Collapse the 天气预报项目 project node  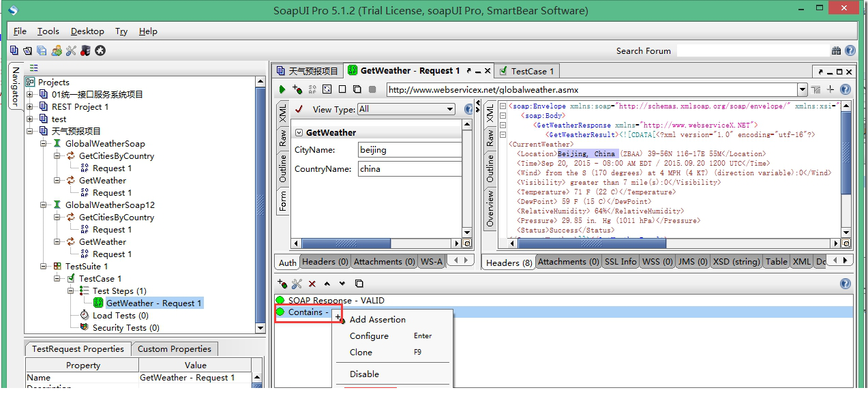tap(30, 132)
